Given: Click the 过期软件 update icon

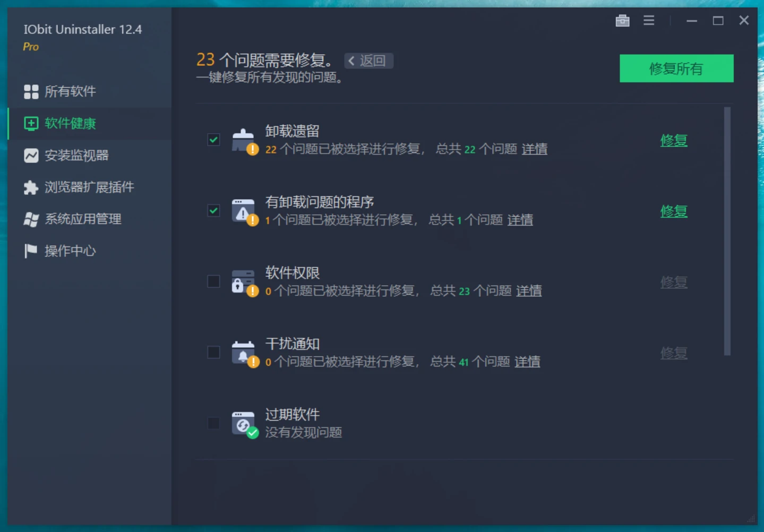Looking at the screenshot, I should [244, 424].
